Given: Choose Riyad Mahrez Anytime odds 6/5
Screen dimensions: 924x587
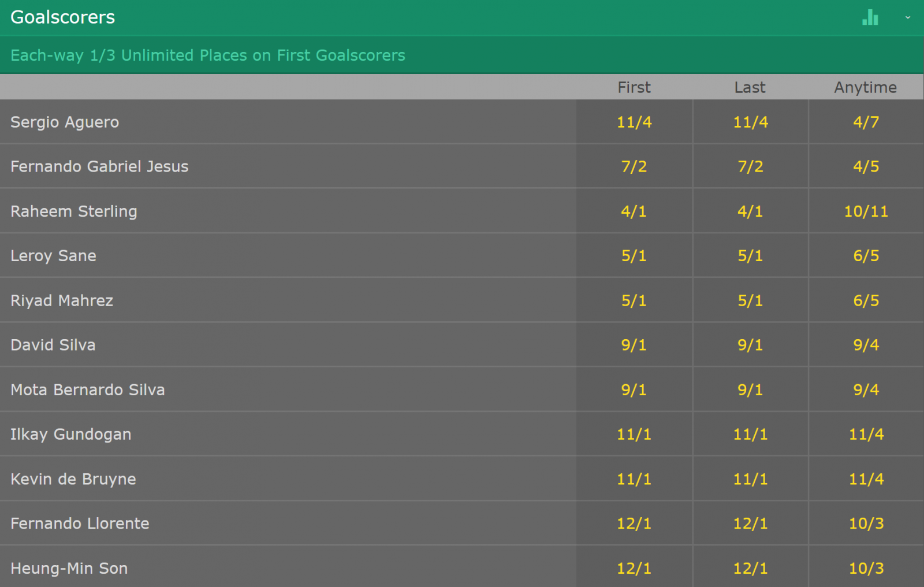Looking at the screenshot, I should (866, 300).
